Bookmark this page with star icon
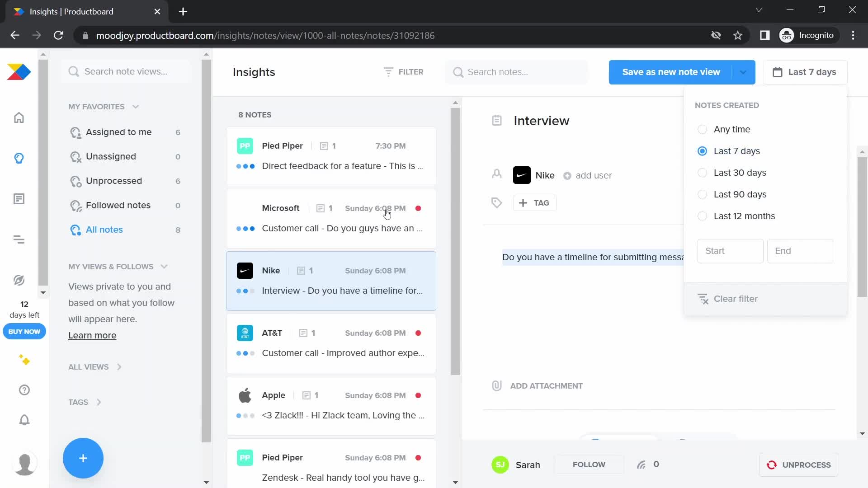This screenshot has width=868, height=488. pyautogui.click(x=738, y=35)
